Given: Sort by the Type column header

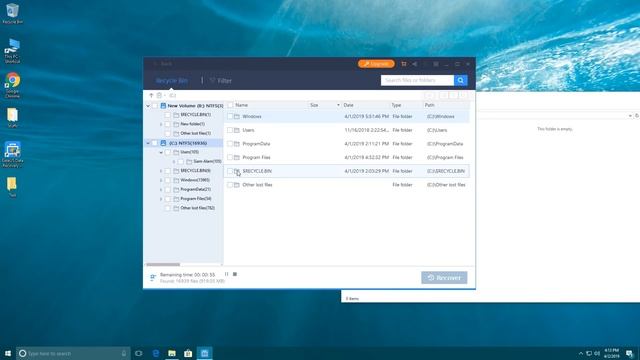Looking at the screenshot, I should pyautogui.click(x=396, y=105).
